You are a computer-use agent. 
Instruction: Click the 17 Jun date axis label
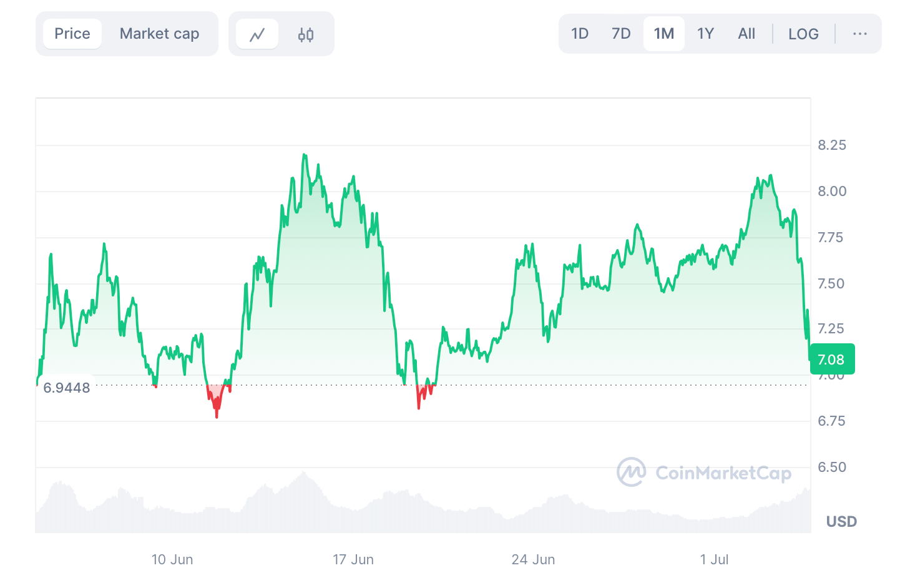point(353,559)
